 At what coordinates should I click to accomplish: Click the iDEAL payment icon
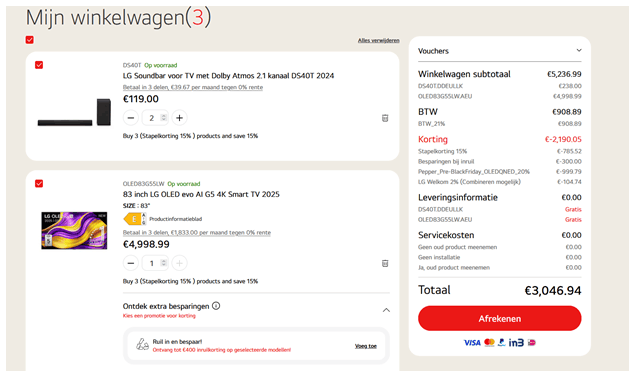532,342
